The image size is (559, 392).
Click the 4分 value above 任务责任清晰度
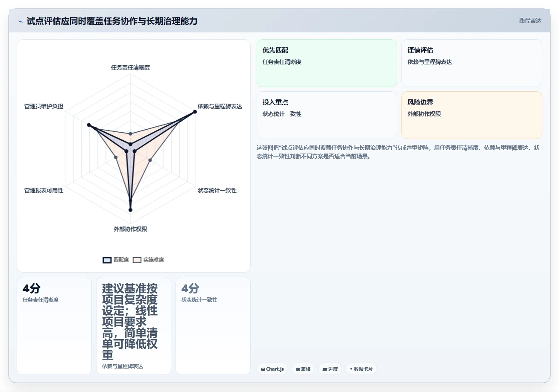(x=32, y=288)
